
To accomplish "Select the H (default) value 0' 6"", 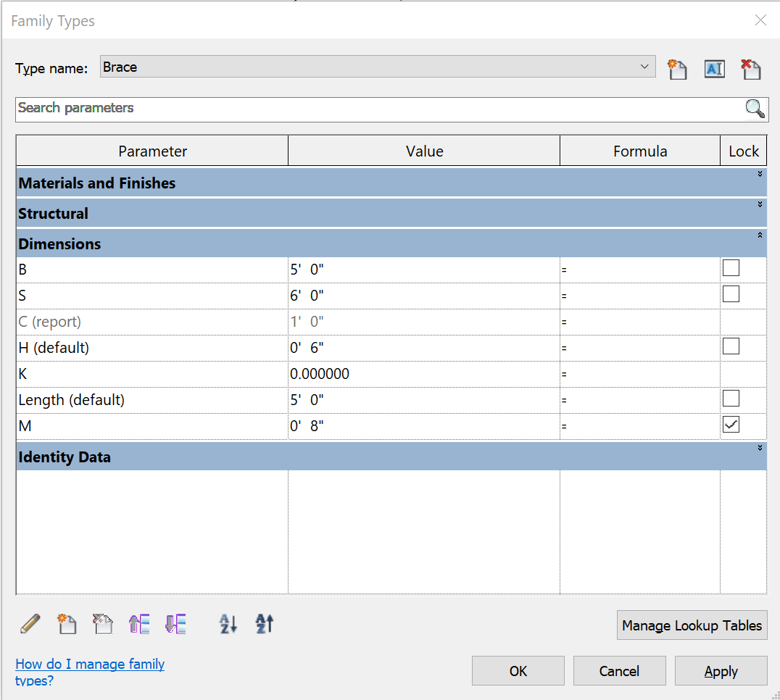I will [x=424, y=348].
